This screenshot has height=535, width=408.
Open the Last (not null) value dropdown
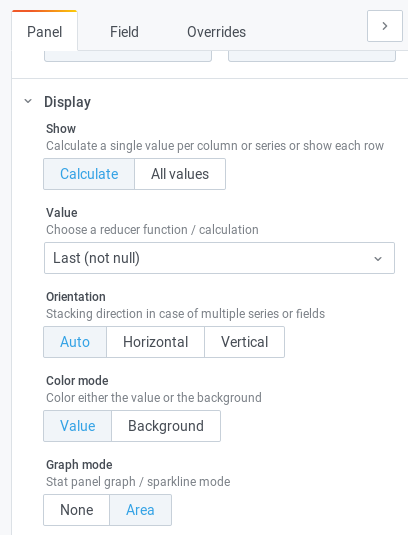point(219,258)
